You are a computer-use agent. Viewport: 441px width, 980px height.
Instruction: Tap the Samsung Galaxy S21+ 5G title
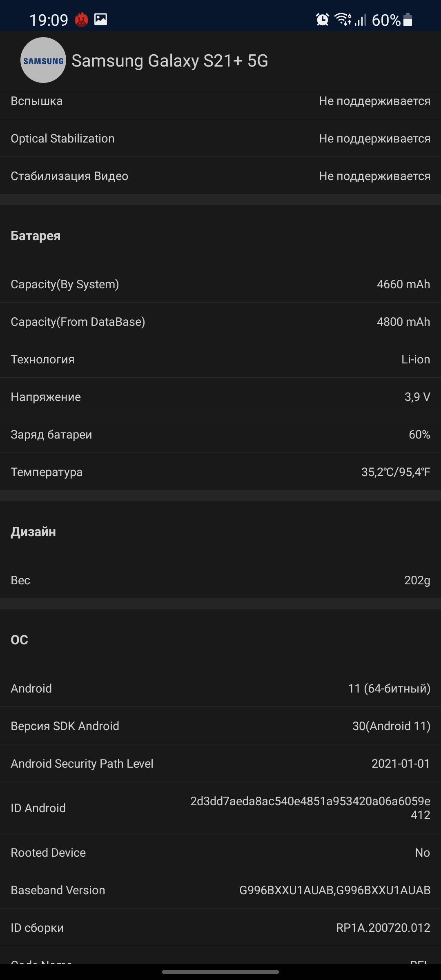click(x=170, y=61)
